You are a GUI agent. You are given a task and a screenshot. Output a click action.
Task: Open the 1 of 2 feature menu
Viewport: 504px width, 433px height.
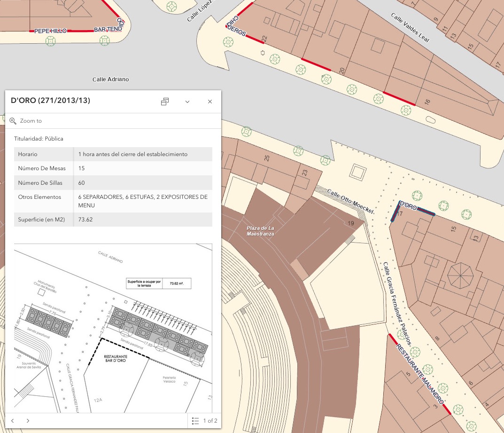204,421
